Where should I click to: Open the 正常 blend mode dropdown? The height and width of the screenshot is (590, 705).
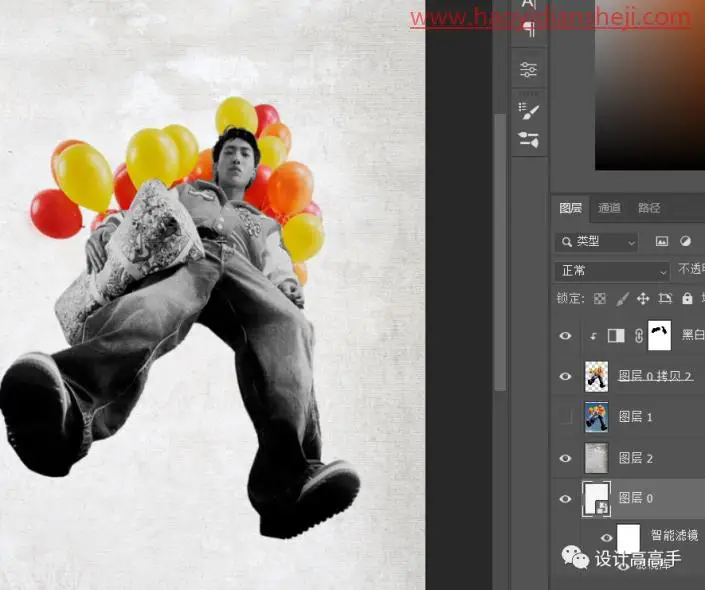(x=611, y=271)
